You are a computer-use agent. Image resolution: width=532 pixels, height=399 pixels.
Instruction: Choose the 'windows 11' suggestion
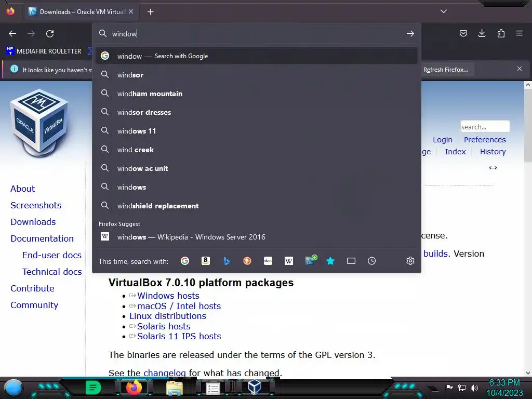point(257,130)
